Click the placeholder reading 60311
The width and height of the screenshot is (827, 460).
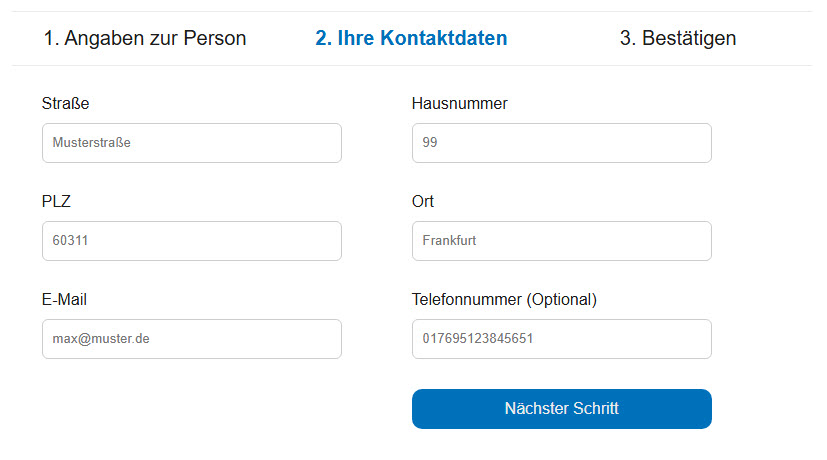[72, 241]
